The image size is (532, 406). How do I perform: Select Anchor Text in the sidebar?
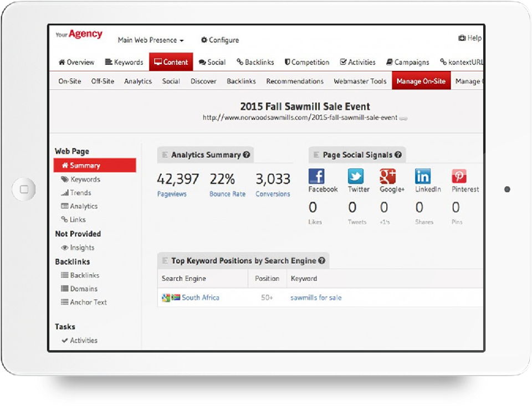point(88,302)
